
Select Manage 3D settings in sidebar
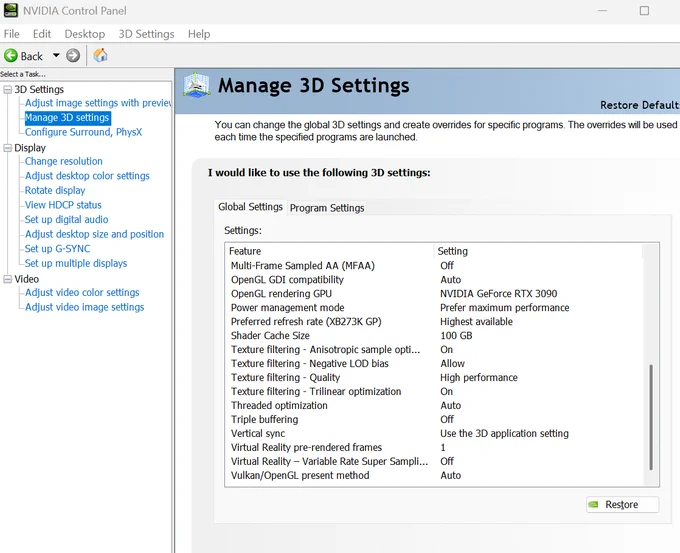(x=67, y=118)
